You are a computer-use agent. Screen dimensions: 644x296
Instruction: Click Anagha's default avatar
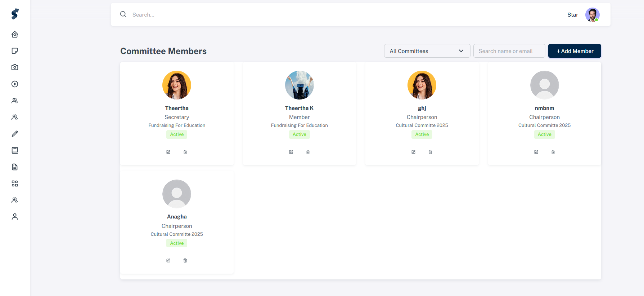(177, 194)
